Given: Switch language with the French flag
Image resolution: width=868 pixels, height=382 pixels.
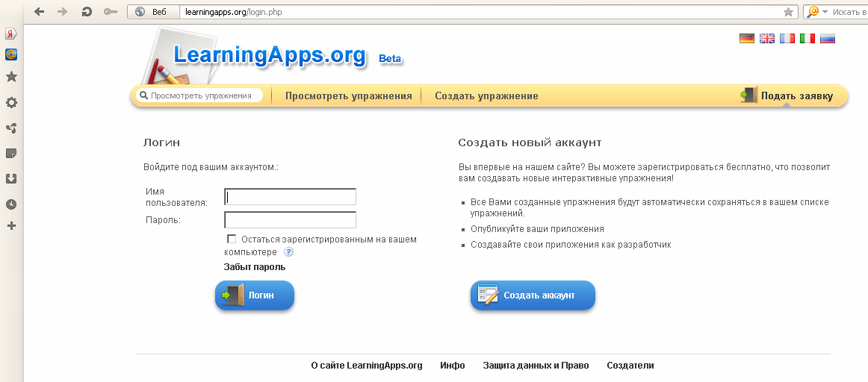Looking at the screenshot, I should [787, 38].
